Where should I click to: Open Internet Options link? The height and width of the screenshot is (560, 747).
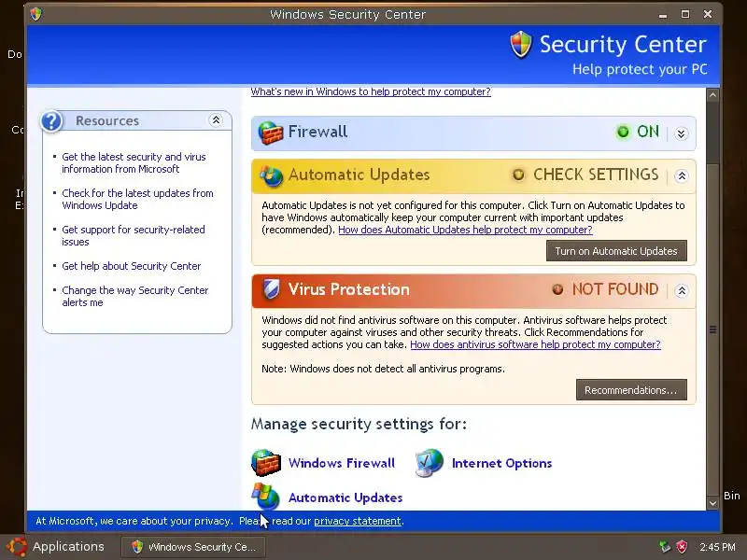click(x=501, y=463)
